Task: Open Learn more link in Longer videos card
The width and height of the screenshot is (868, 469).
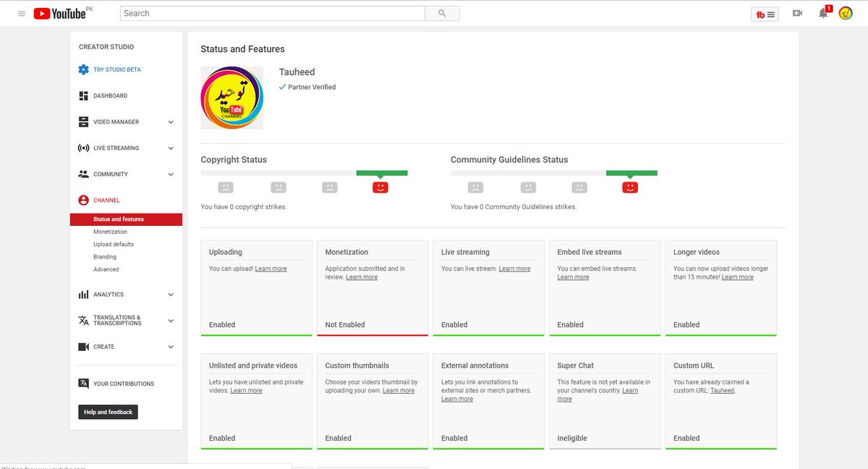Action: (737, 277)
